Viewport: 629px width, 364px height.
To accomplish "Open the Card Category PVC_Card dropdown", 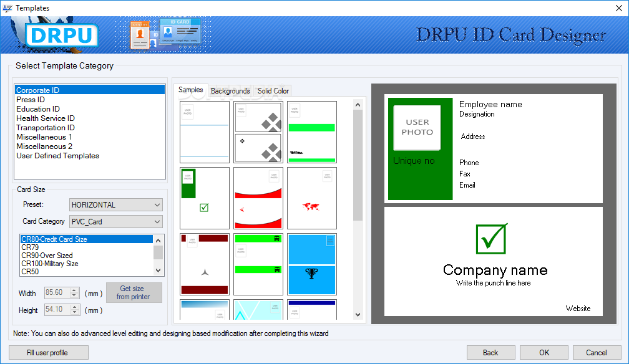I will pyautogui.click(x=115, y=222).
